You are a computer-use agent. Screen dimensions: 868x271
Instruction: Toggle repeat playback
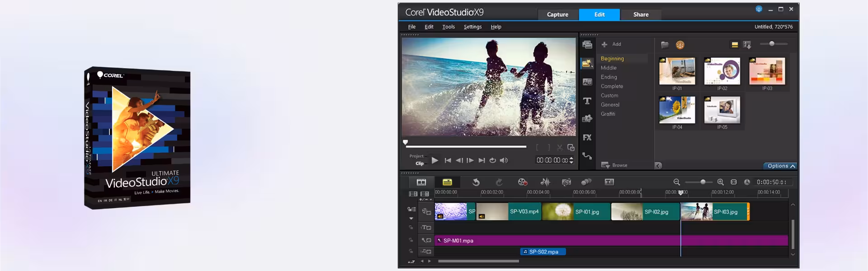point(492,160)
